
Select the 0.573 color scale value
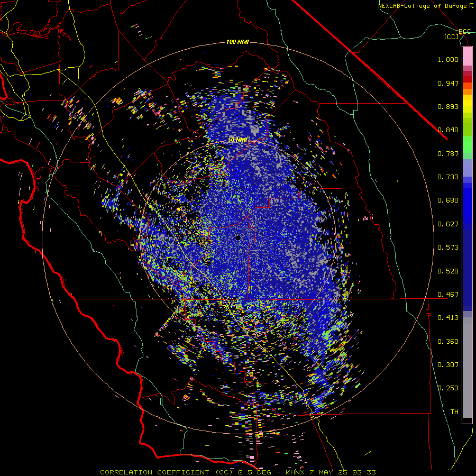tap(448, 248)
